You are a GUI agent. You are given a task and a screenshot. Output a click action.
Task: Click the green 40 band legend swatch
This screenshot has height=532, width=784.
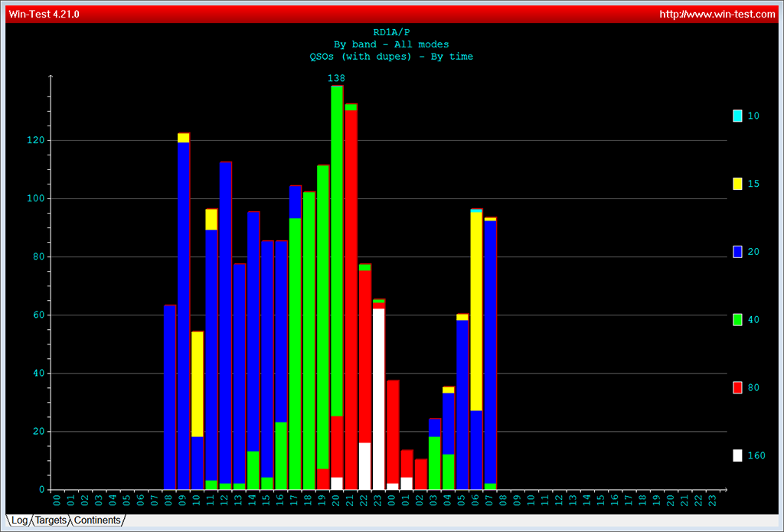tap(737, 320)
